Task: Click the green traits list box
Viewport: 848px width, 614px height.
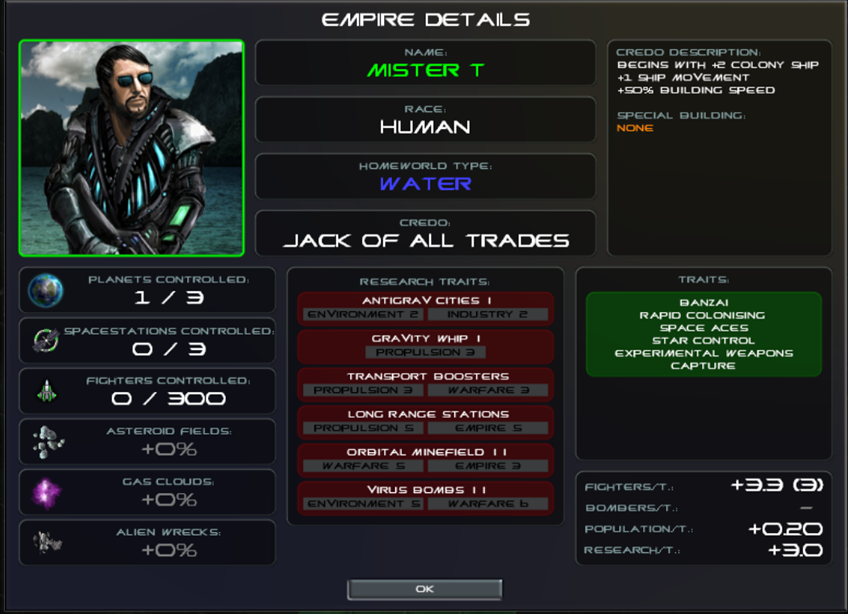Action: click(x=704, y=334)
